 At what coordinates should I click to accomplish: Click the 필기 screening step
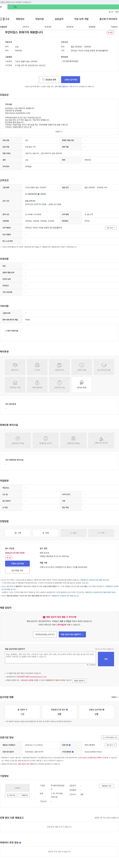coord(73,533)
